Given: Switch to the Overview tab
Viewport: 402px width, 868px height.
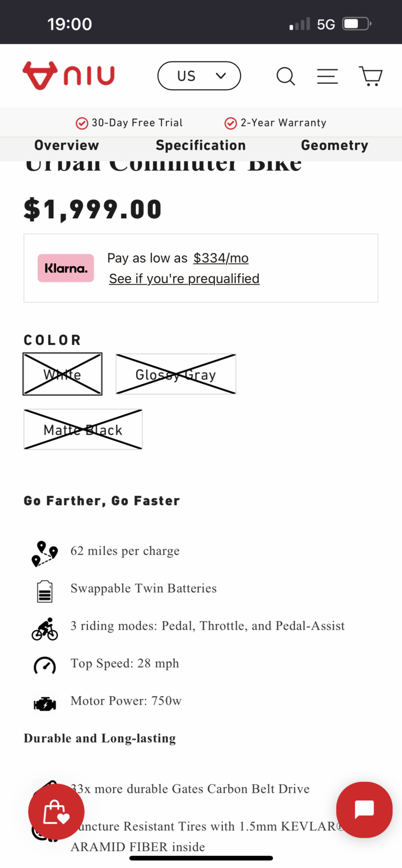Looking at the screenshot, I should tap(67, 145).
